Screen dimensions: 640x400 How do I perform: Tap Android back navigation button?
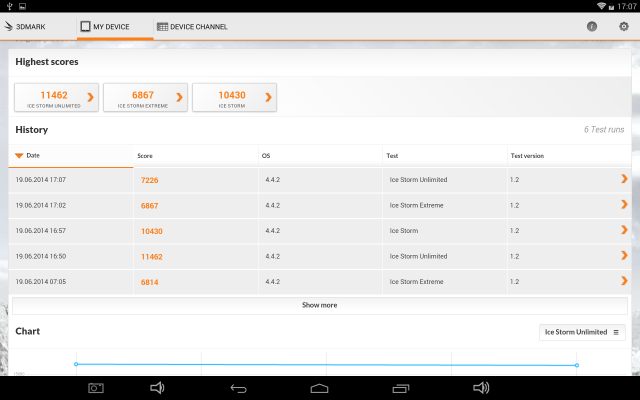(x=238, y=389)
